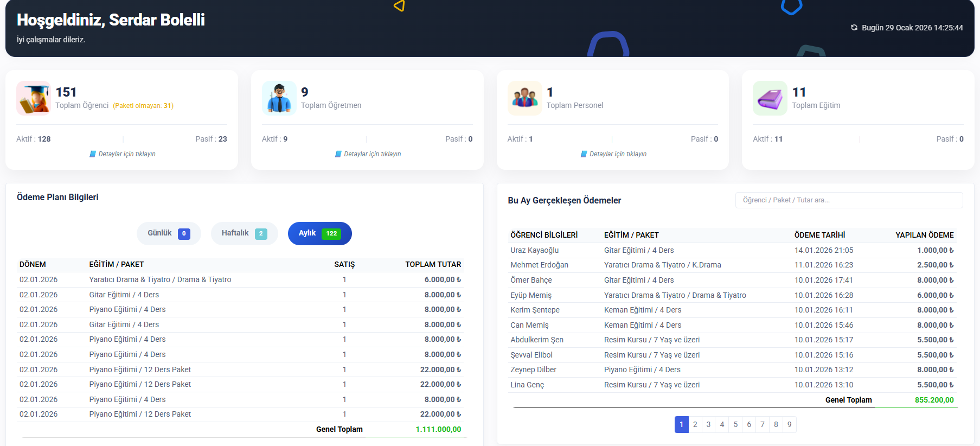
Task: Open page 5 in payments pagination
Action: (x=735, y=424)
